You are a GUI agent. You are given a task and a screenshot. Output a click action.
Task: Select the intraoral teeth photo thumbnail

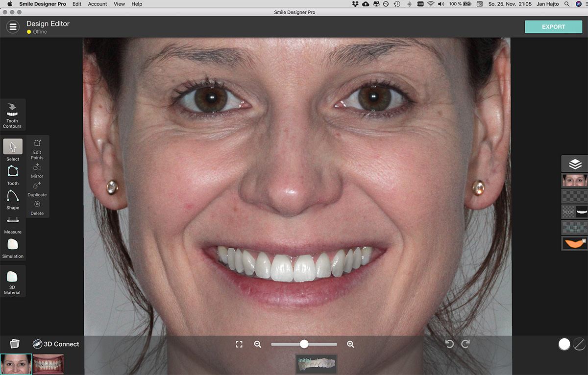(x=48, y=364)
